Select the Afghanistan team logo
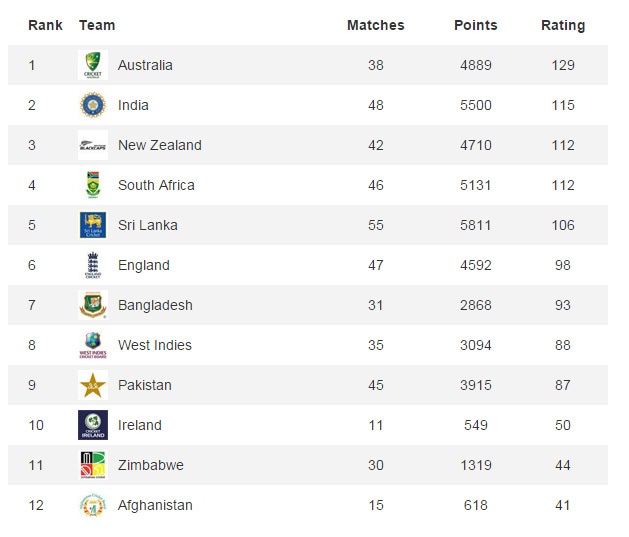 click(93, 505)
